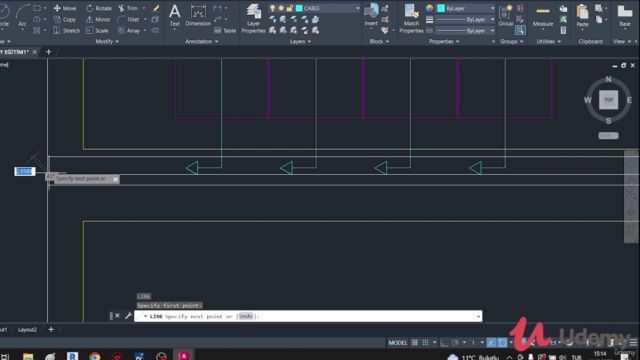
Task: Open the lineweight ByLayer dropdown
Action: point(492,19)
